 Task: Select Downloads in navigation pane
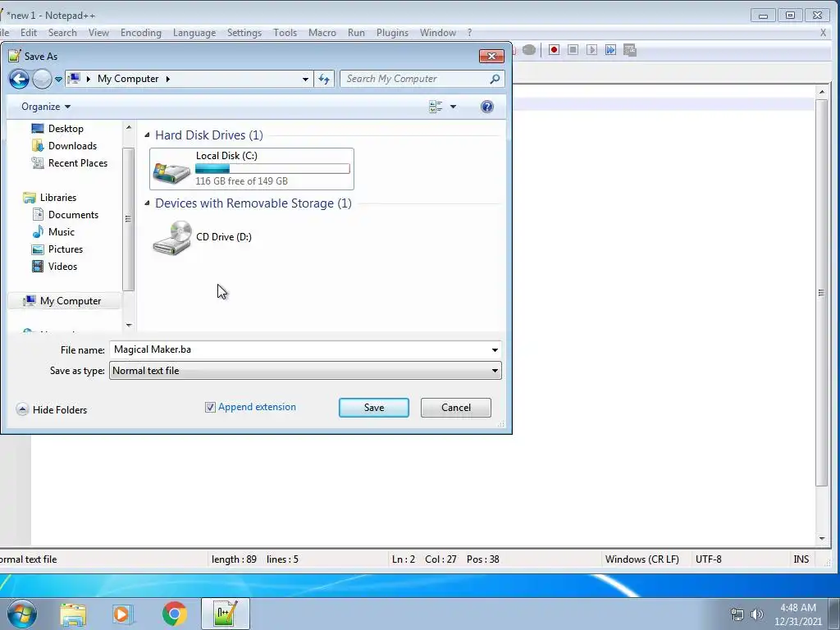[72, 146]
